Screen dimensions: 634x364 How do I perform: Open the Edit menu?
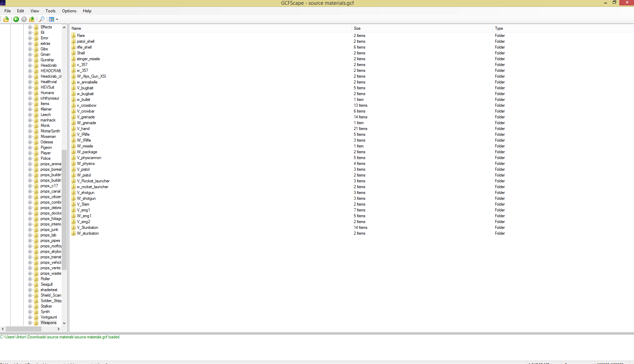pos(21,11)
